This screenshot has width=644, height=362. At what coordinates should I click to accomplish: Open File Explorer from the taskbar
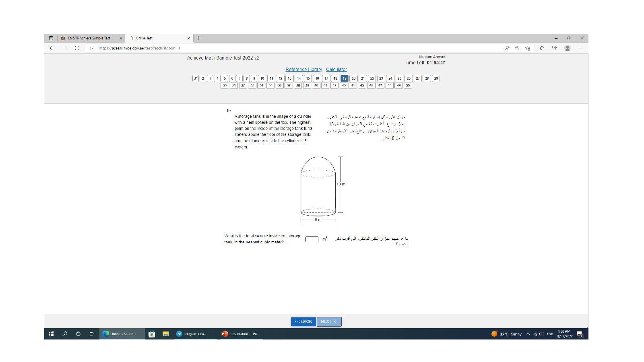pos(165,334)
